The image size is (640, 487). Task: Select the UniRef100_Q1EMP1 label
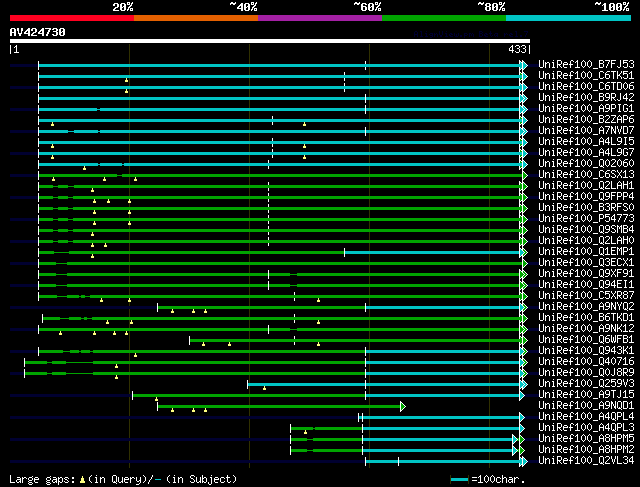[586, 252]
